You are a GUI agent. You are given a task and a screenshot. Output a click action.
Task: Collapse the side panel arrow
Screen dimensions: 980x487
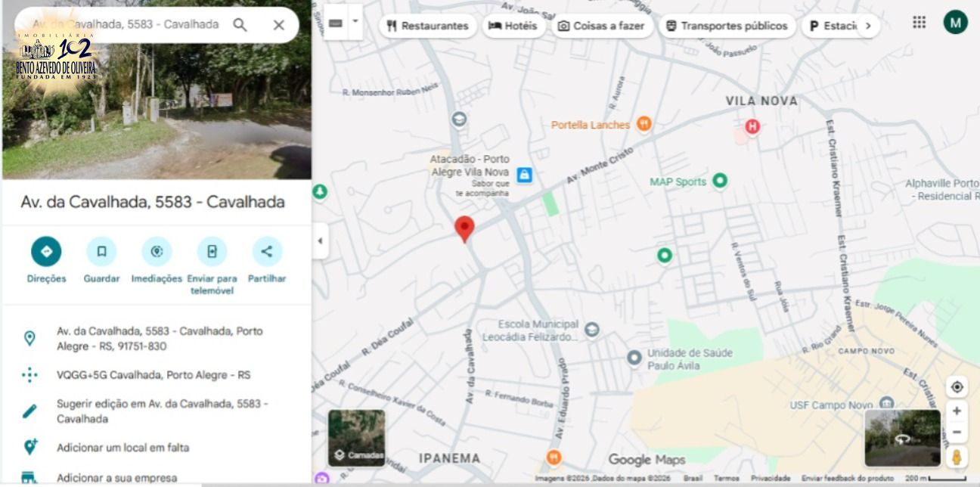pyautogui.click(x=320, y=241)
